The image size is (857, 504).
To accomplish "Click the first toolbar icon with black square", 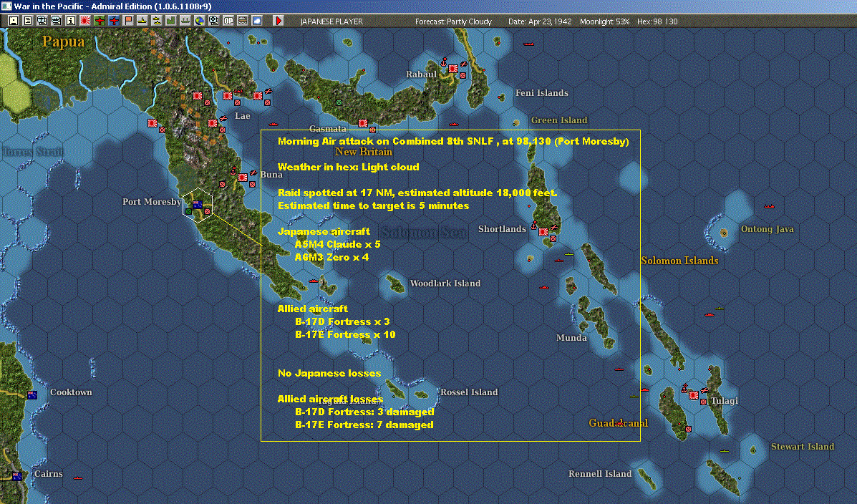I will [14, 21].
